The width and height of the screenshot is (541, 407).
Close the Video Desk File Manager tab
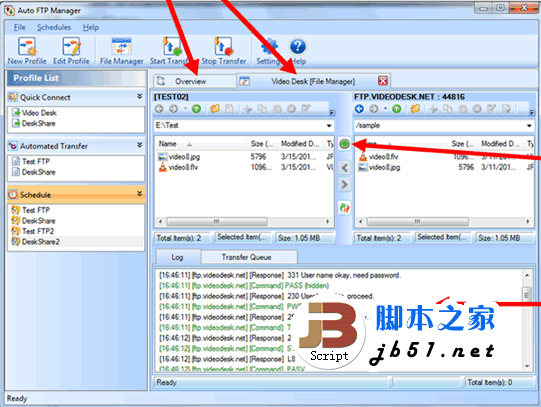tap(383, 81)
